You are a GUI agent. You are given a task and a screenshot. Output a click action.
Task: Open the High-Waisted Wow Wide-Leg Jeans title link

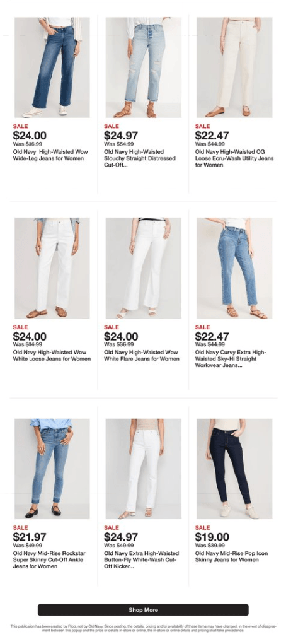[x=50, y=155]
